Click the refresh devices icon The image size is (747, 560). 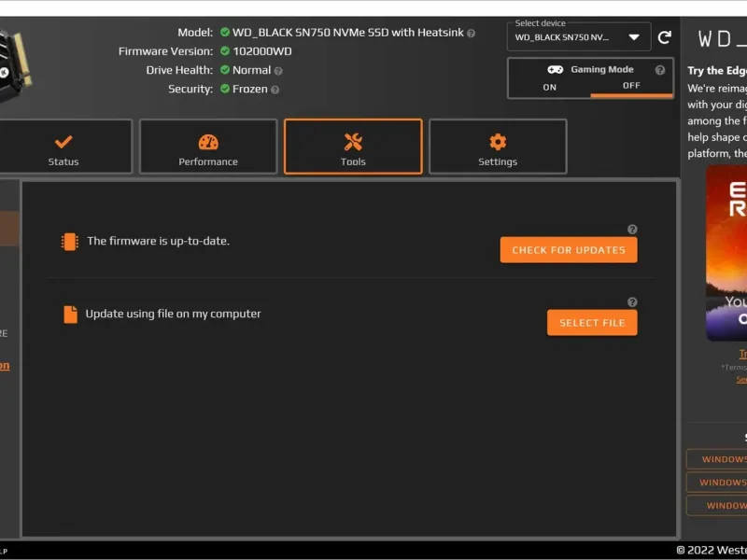[x=665, y=37]
